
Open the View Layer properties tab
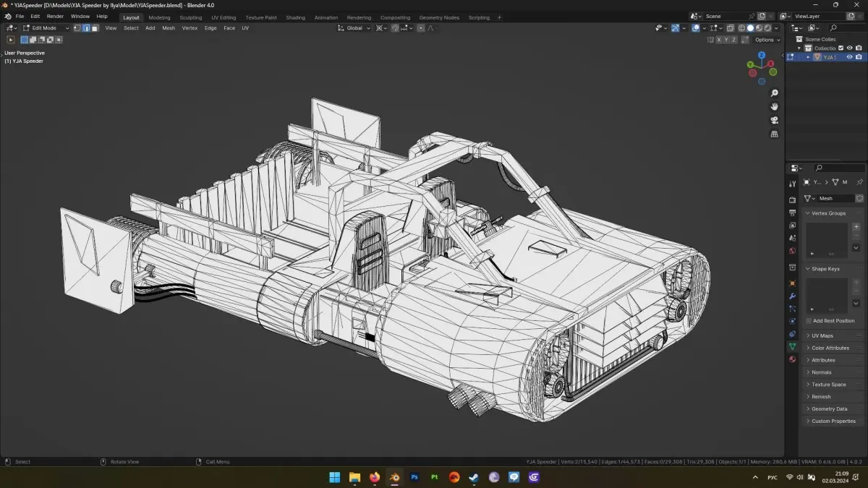(x=792, y=225)
